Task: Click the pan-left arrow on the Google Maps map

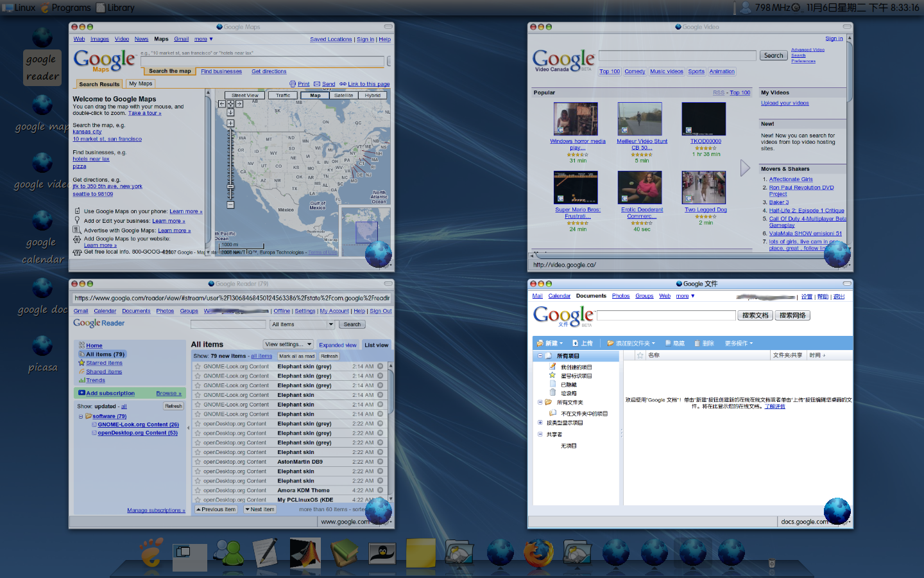Action: point(222,103)
